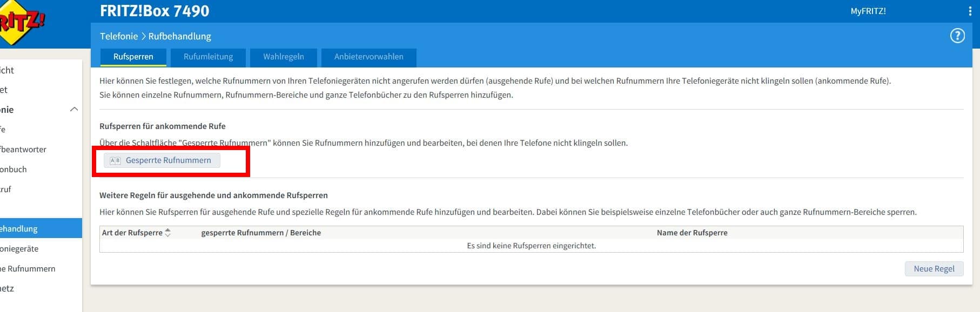Switch to the Rufsperren tab
980x312 pixels.
(133, 57)
